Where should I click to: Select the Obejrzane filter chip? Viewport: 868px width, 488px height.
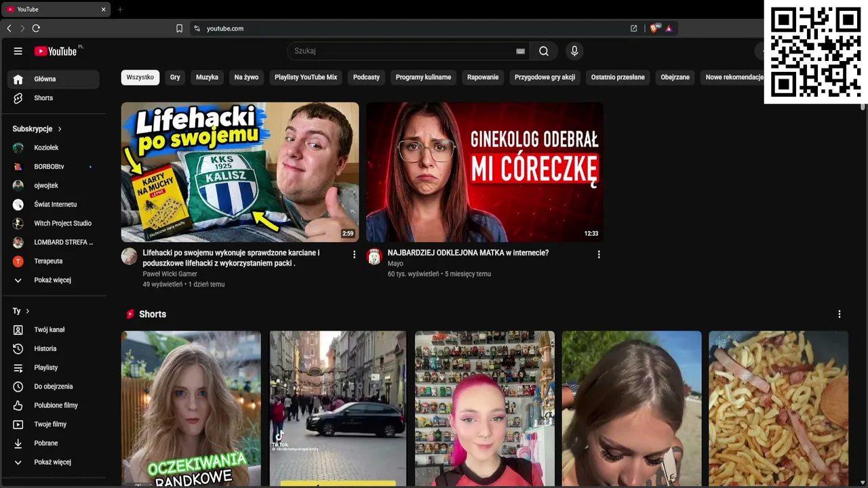pos(675,77)
